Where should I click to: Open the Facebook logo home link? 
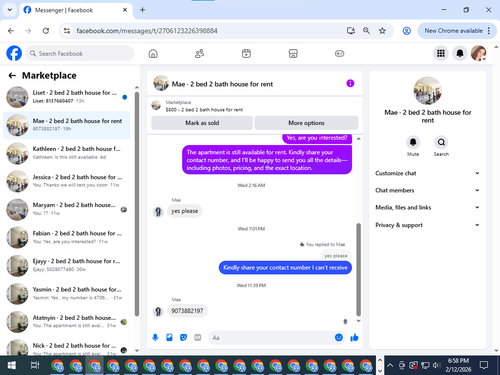(x=14, y=53)
